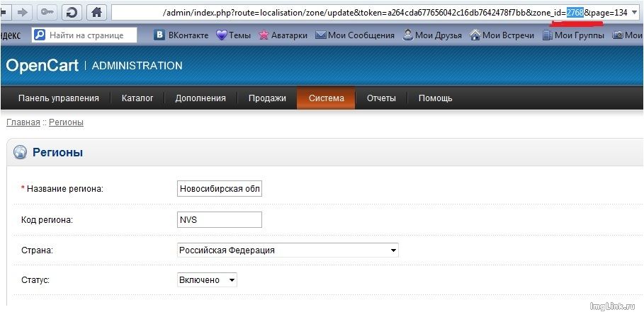
Task: Open the Помощь menu
Action: click(x=436, y=98)
